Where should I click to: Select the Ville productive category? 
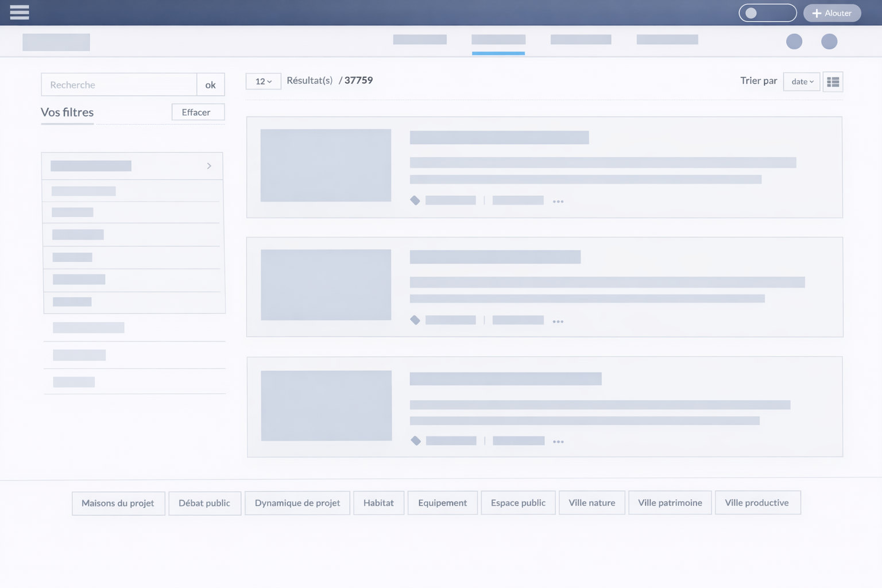(x=757, y=502)
